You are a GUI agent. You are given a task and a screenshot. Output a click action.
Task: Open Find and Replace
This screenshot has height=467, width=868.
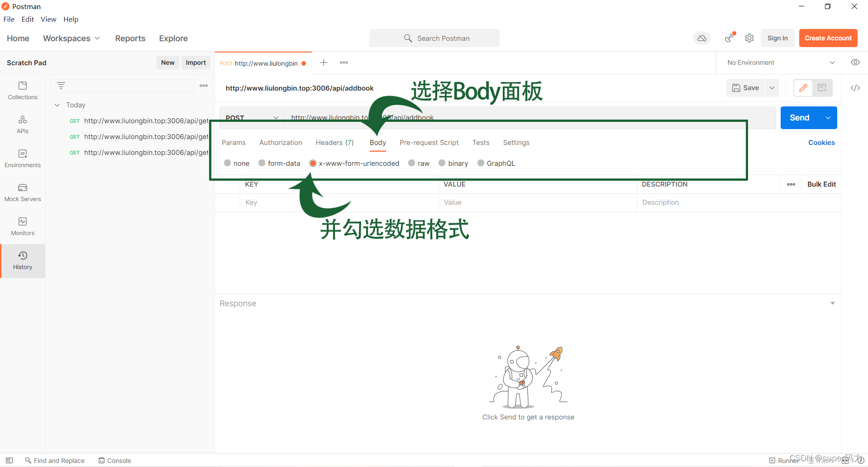pyautogui.click(x=55, y=460)
